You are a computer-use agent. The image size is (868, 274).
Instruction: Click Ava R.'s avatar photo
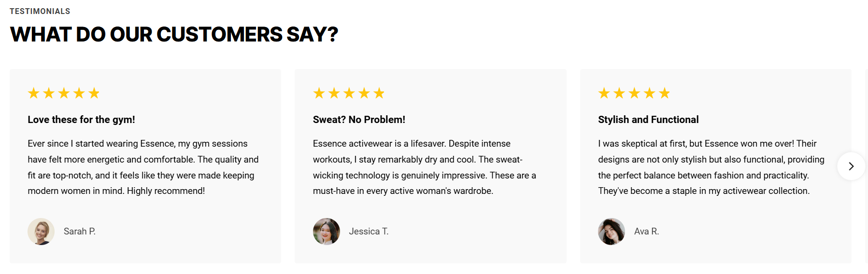tap(612, 232)
